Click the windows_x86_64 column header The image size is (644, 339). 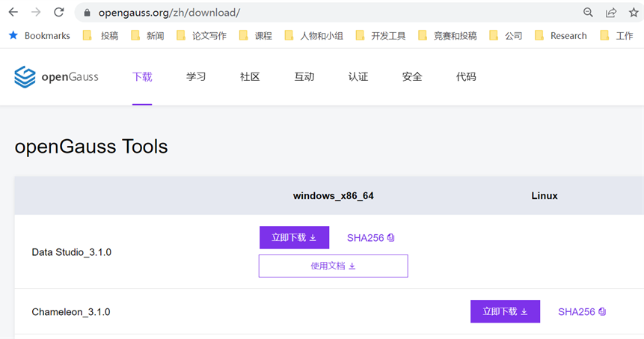click(x=333, y=196)
